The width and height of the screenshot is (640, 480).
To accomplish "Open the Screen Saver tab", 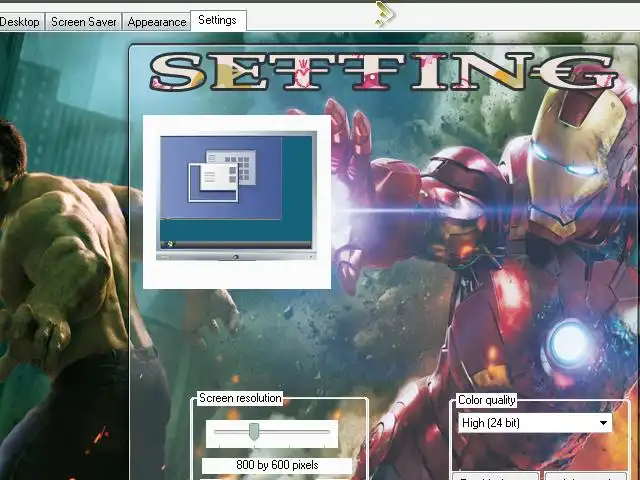I will 84,22.
